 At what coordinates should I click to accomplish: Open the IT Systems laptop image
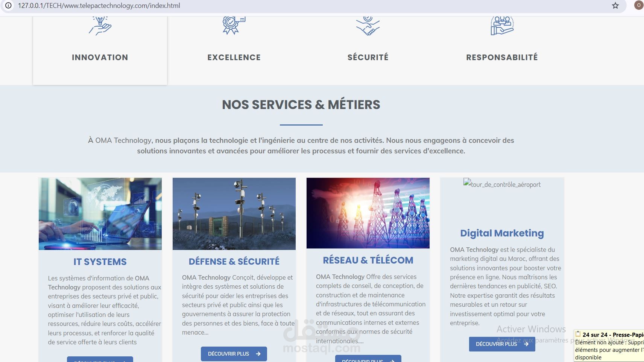pyautogui.click(x=100, y=214)
